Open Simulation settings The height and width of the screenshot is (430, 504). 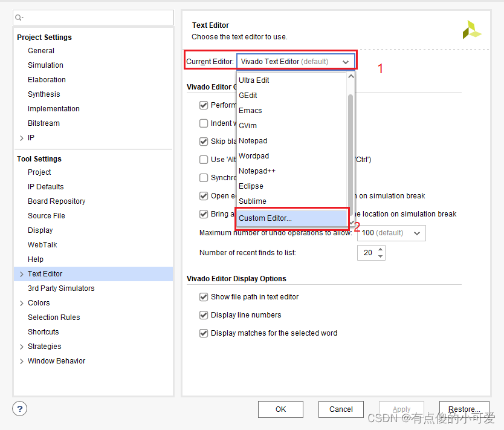(x=46, y=65)
